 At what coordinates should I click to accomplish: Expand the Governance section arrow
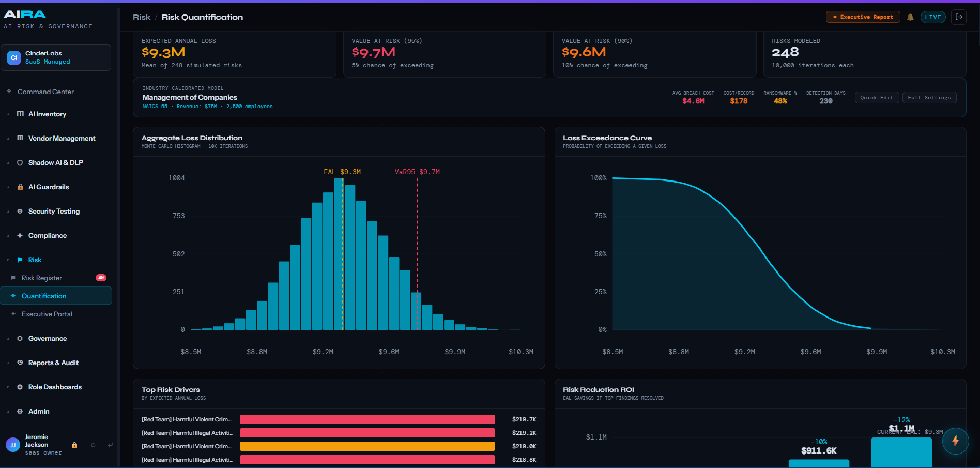click(8, 339)
